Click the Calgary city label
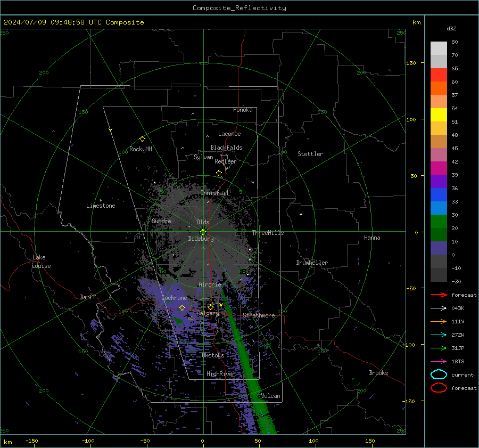The width and height of the screenshot is (479, 448). pos(208,313)
